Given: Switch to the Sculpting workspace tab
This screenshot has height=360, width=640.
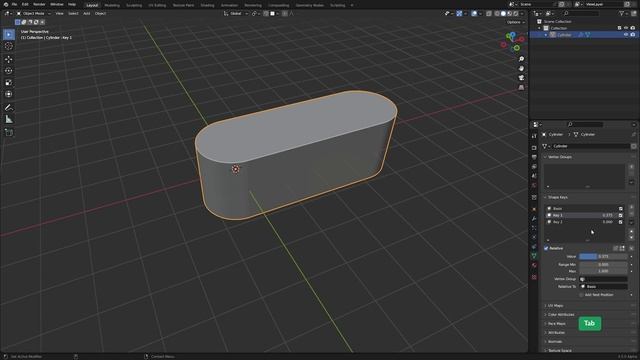Looking at the screenshot, I should click(134, 5).
